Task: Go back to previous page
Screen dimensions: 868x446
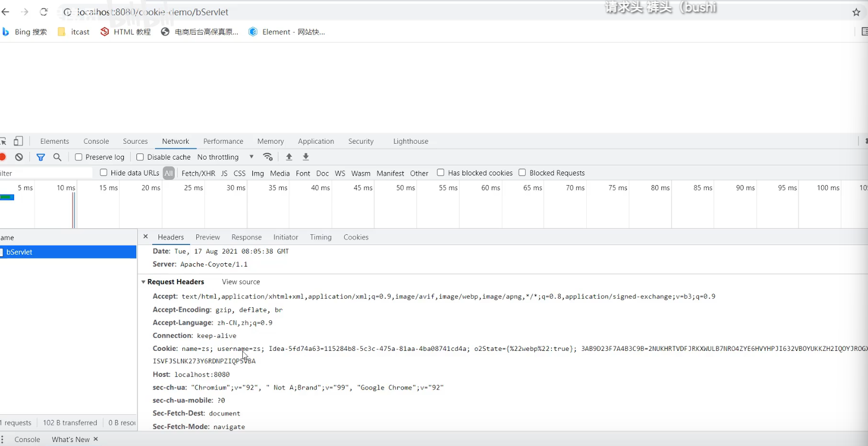Action: [x=6, y=12]
